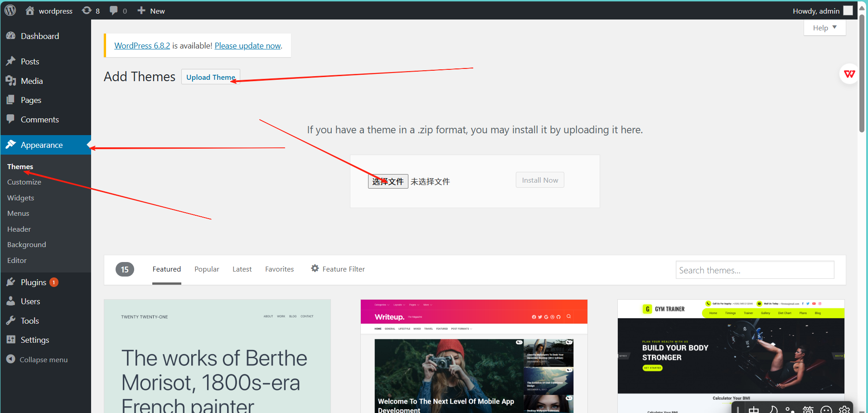Click the Please update now link

click(x=248, y=45)
